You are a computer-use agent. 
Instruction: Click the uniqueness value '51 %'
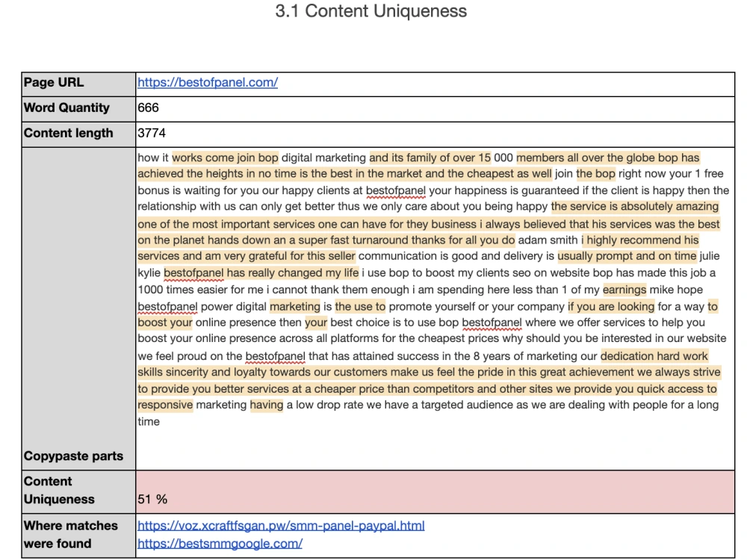coord(152,499)
